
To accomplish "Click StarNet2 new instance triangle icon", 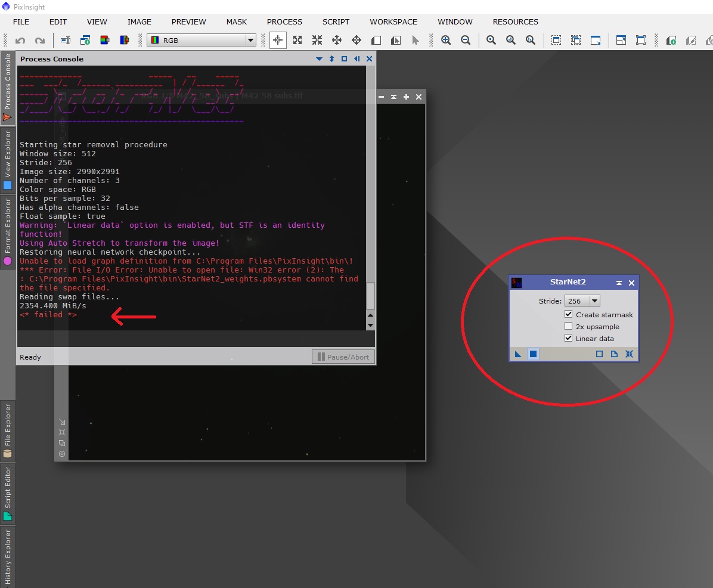I will click(518, 354).
